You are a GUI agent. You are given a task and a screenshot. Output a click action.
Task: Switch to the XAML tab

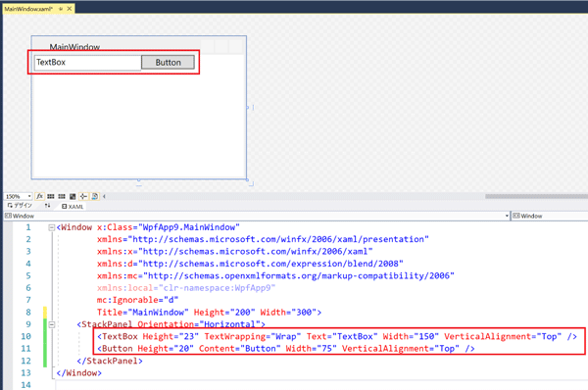point(73,206)
